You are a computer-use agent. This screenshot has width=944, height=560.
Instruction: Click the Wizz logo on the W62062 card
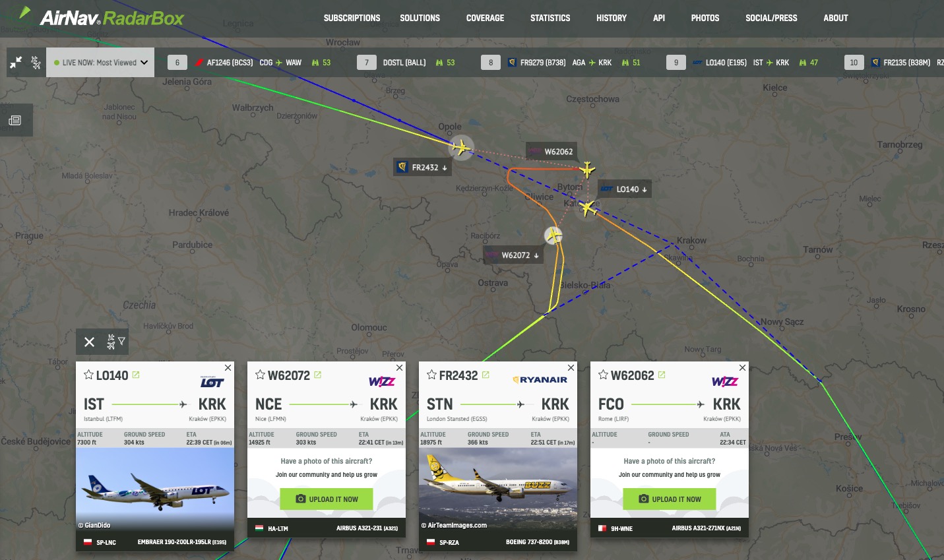[x=725, y=381]
